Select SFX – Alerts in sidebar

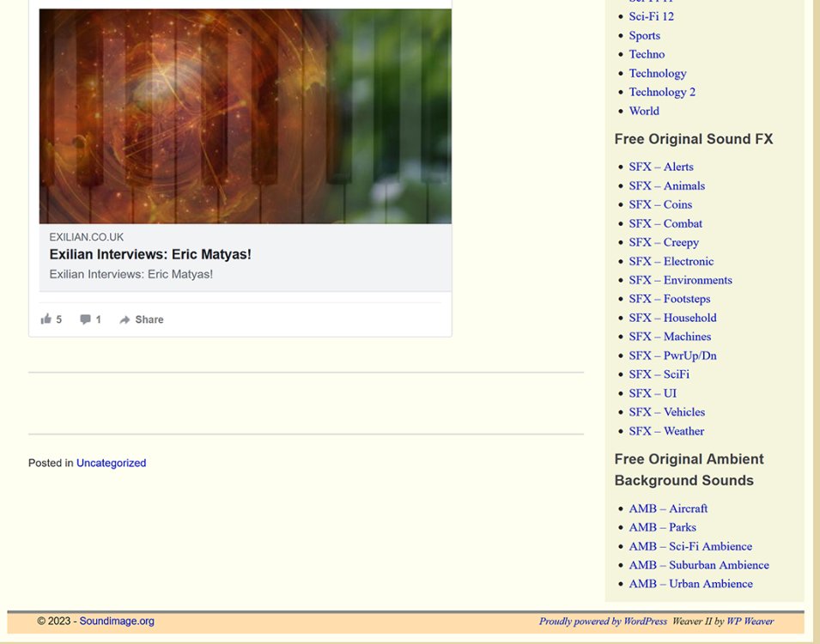pos(660,167)
